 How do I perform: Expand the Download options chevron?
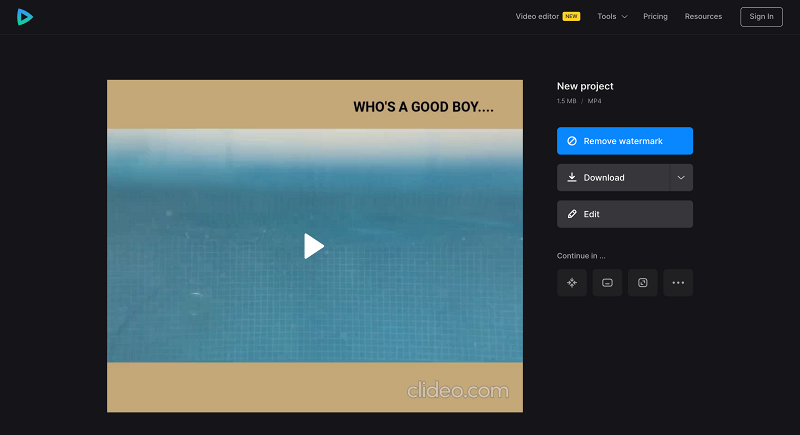pyautogui.click(x=681, y=177)
